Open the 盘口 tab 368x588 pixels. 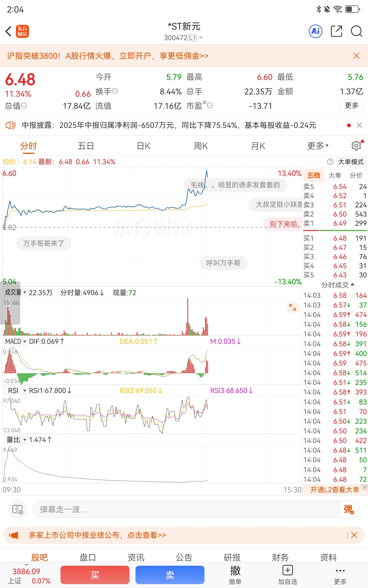click(88, 557)
